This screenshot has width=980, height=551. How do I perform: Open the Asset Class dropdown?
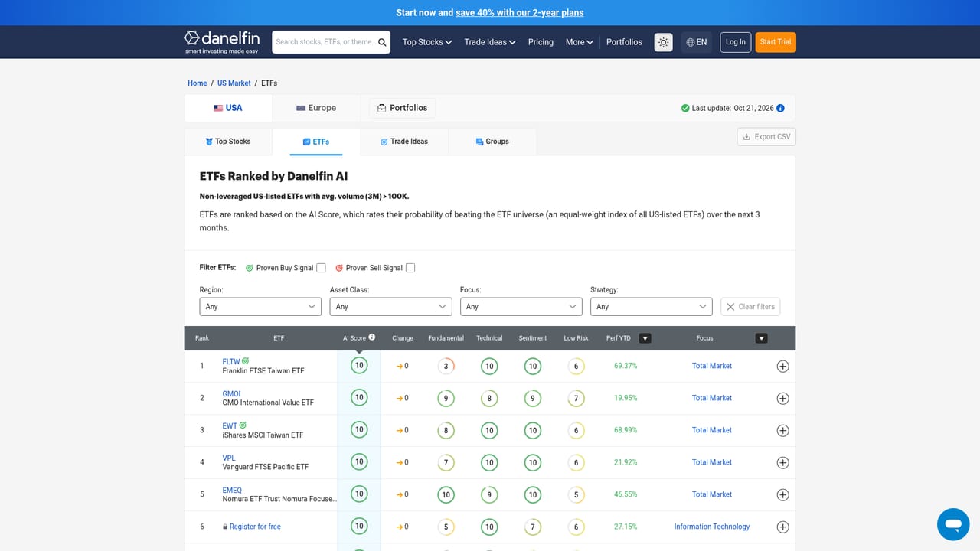(x=390, y=306)
